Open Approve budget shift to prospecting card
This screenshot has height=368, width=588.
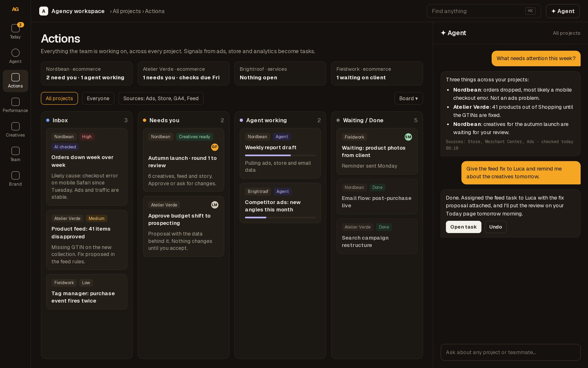(x=183, y=226)
